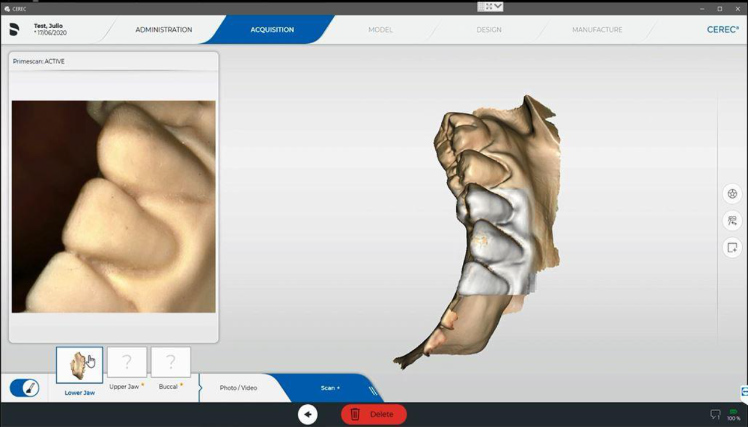This screenshot has width=748, height=427.
Task: Open the MANUFACTURE phase
Action: tap(597, 30)
